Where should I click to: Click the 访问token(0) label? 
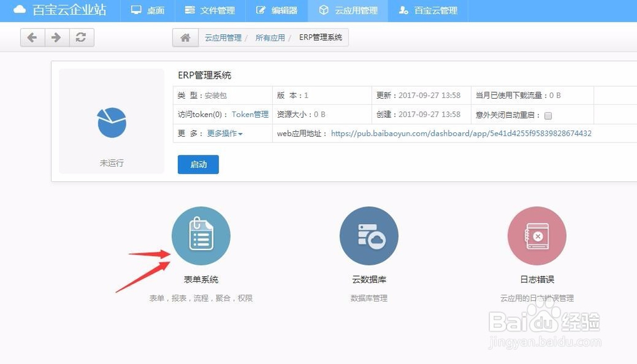[x=202, y=115]
